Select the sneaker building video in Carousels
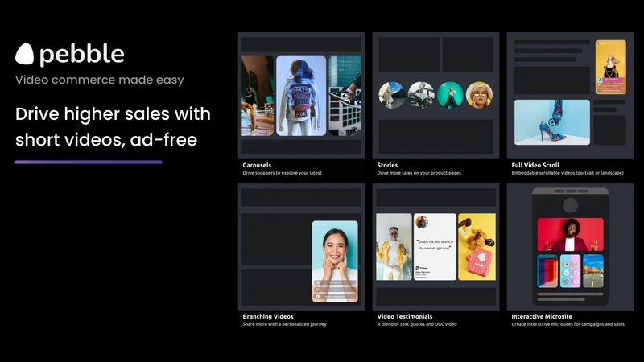Viewport: 644px width, 362px height. point(345,96)
